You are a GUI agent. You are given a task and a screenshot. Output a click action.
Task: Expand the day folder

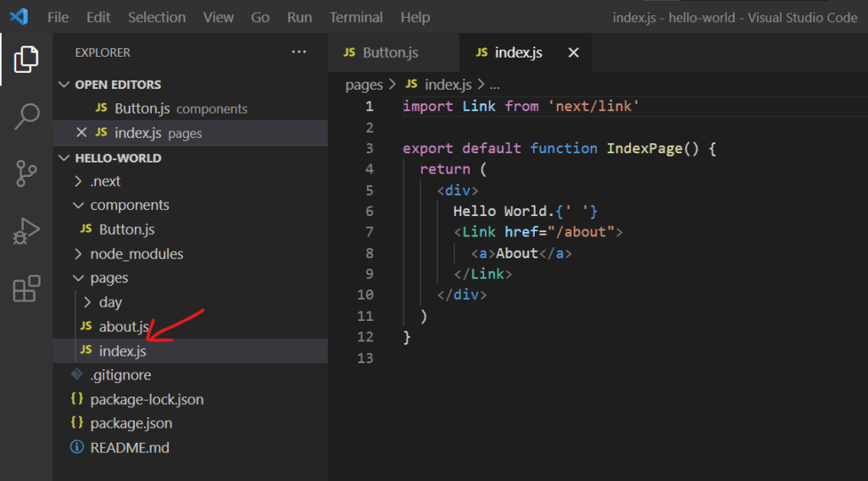point(87,302)
